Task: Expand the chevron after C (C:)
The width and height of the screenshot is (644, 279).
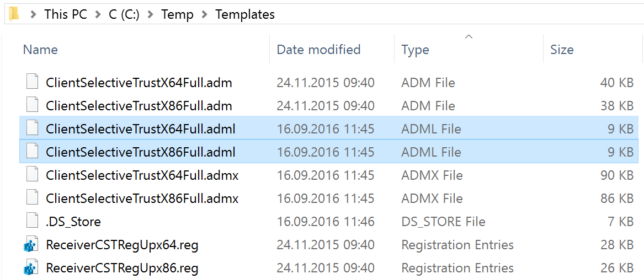Action: 150,15
